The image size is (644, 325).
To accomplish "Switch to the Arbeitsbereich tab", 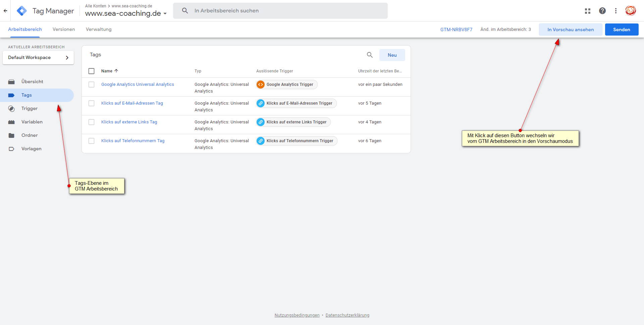I will [25, 30].
